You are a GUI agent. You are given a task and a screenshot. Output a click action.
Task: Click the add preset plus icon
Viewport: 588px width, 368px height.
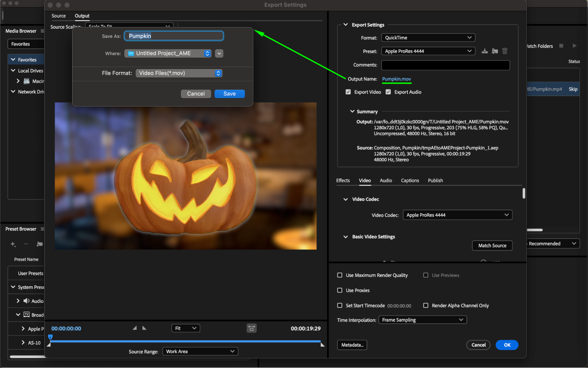click(13, 244)
